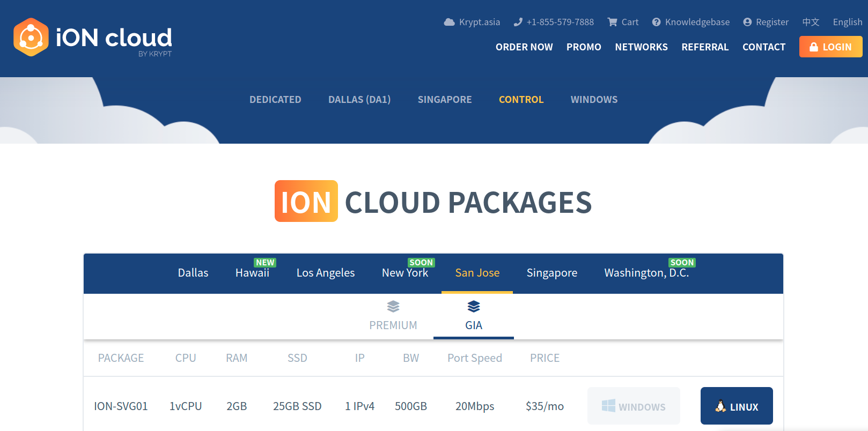Click the SOON badge above Washington, D.C.
The height and width of the screenshot is (431, 868).
[682, 263]
